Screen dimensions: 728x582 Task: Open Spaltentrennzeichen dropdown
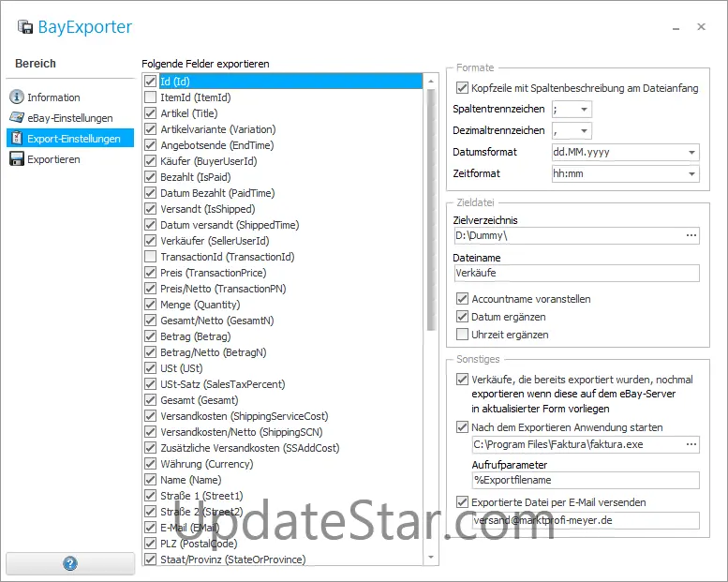pos(584,109)
